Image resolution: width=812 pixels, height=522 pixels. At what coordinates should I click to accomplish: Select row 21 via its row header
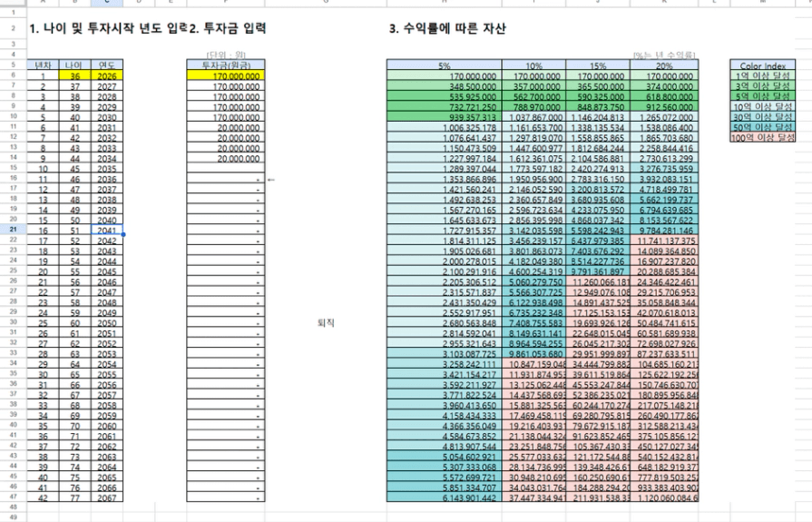coord(15,232)
